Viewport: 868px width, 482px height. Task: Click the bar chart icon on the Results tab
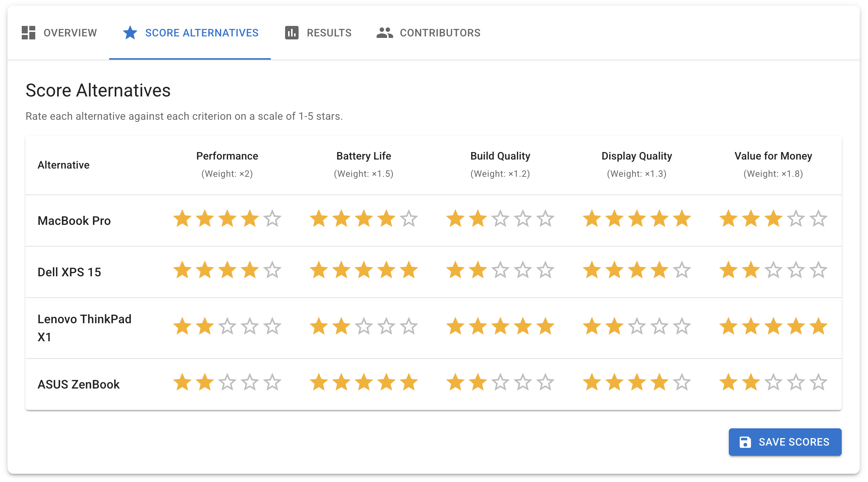292,33
